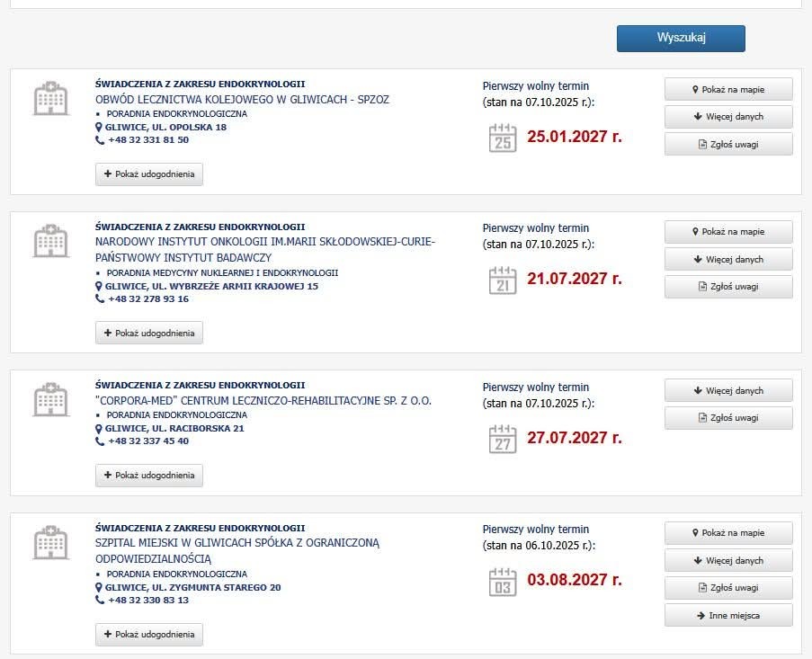Click the calendar icon with number 03
The width and height of the screenshot is (812, 659).
503,582
